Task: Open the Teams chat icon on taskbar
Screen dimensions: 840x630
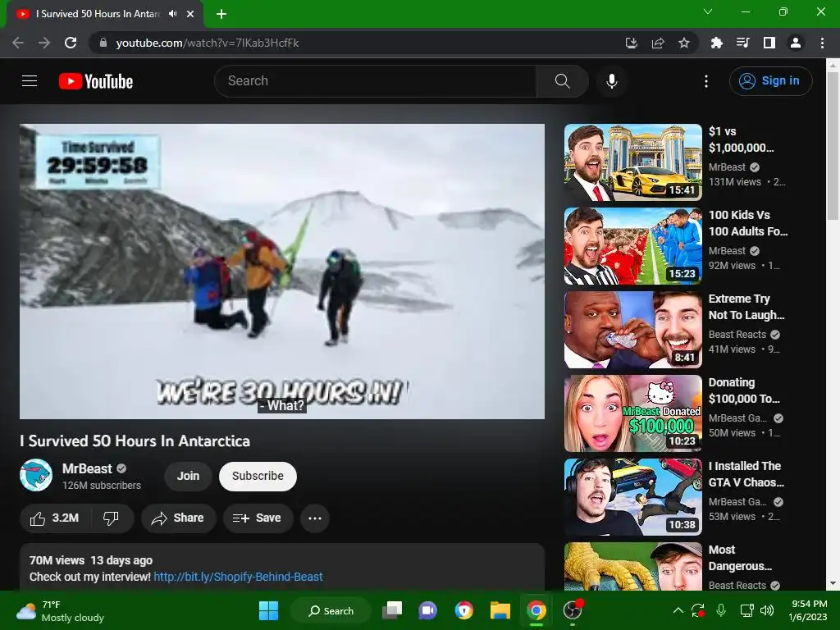Action: click(x=427, y=610)
